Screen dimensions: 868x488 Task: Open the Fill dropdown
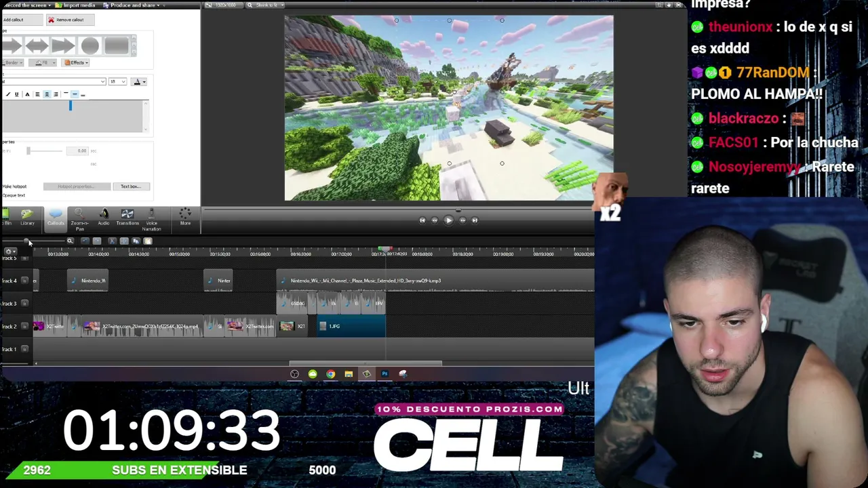44,62
